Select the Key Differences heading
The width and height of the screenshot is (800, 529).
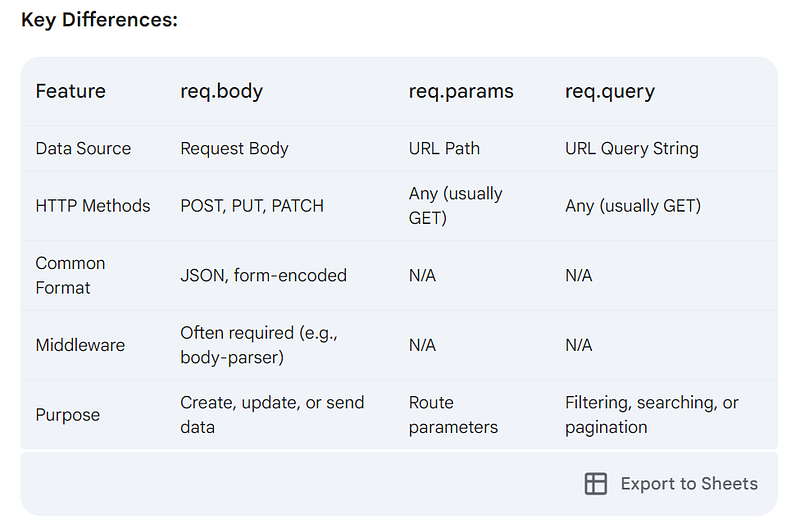pos(99,19)
